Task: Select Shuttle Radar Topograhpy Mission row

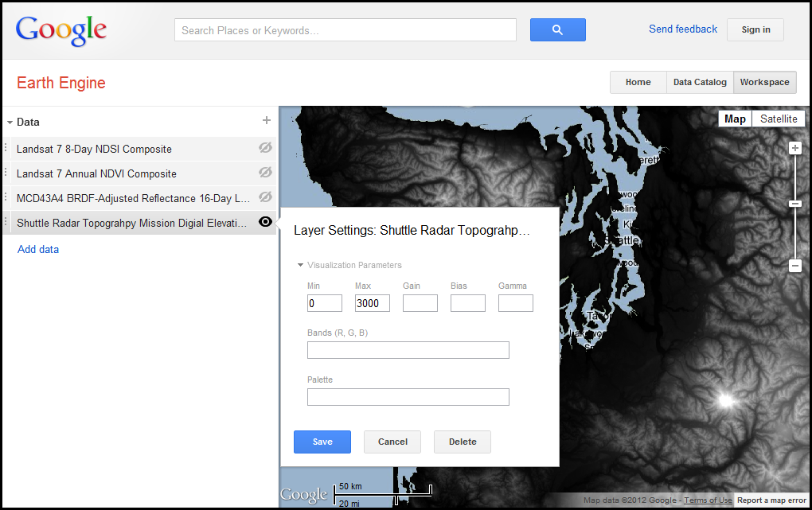Action: tap(140, 223)
